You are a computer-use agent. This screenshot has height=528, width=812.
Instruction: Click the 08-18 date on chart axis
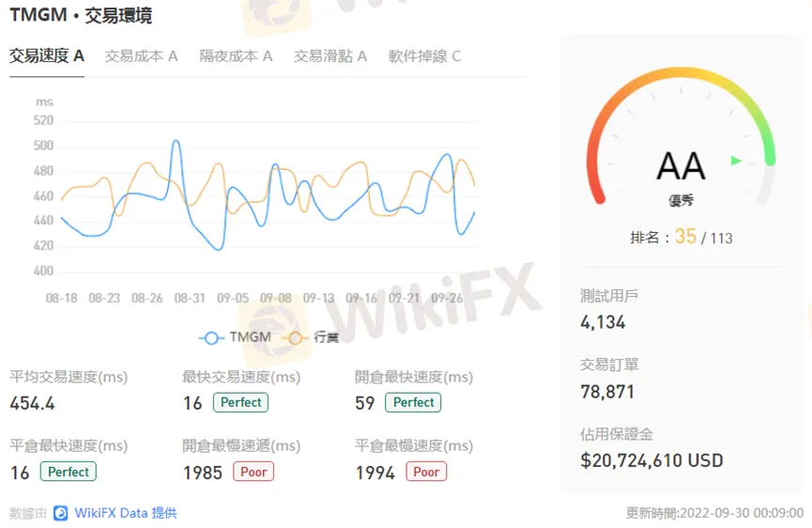click(x=62, y=299)
